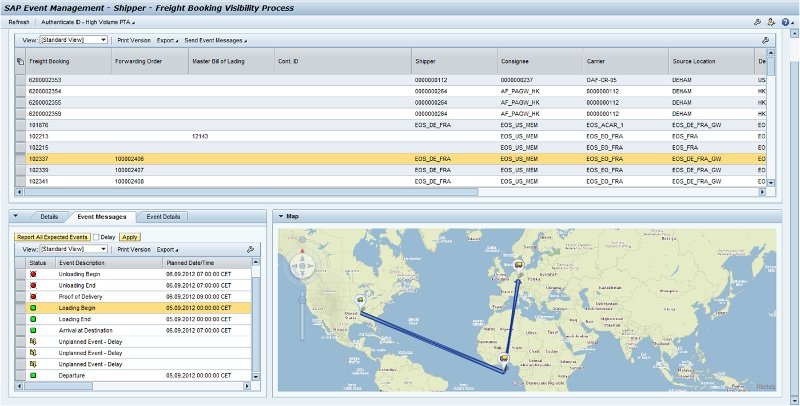Viewport: 800px width, 406px height.
Task: Open the Export menu in the event messages toolbar
Action: click(167, 249)
